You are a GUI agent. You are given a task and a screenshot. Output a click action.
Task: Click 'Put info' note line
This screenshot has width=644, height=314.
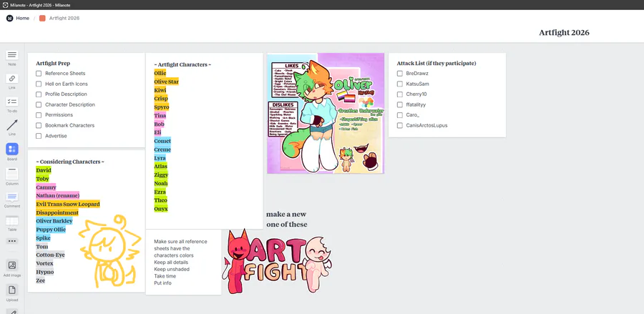click(x=162, y=283)
